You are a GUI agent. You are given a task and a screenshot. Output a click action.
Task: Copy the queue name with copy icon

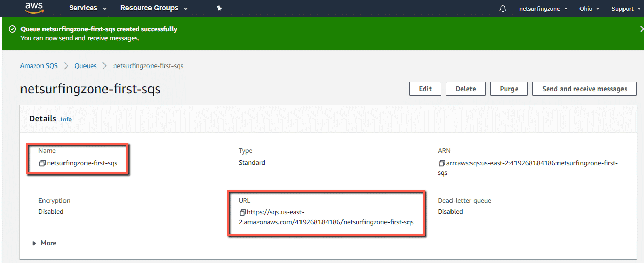click(x=42, y=164)
